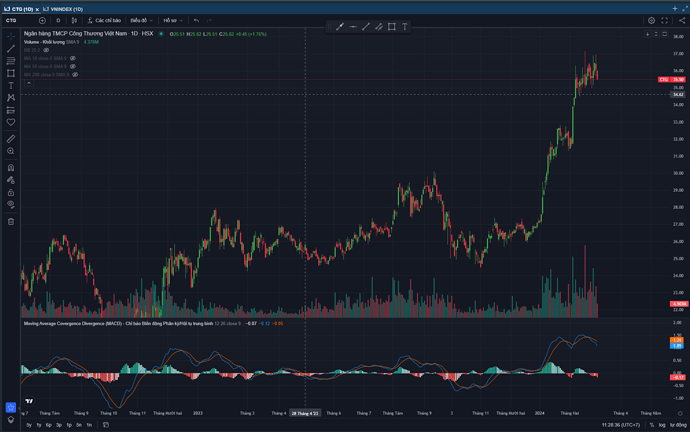
Task: Activate the ruler measure tool
Action: point(11,138)
